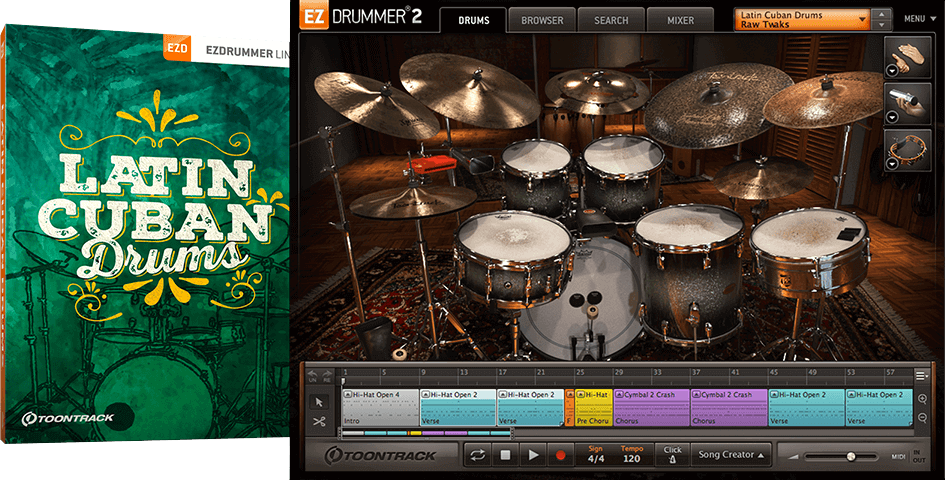Redo the edit with the RE arrow
945x480 pixels.
click(327, 376)
